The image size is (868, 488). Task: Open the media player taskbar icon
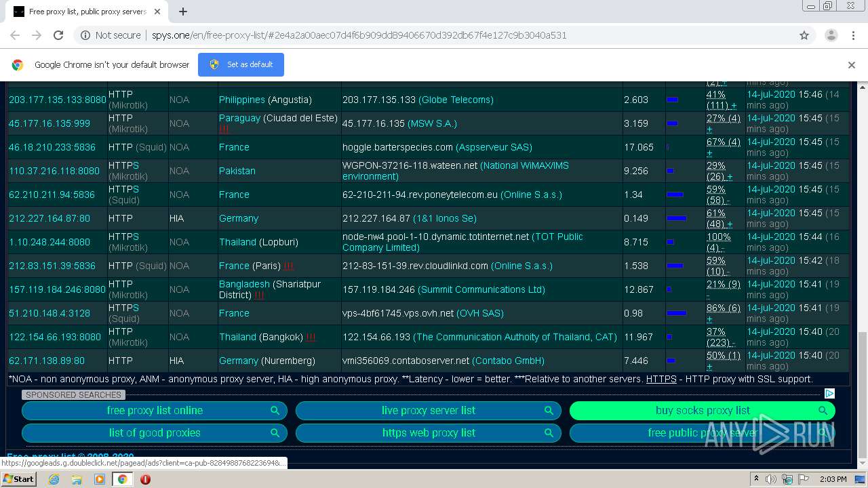pos(100,479)
